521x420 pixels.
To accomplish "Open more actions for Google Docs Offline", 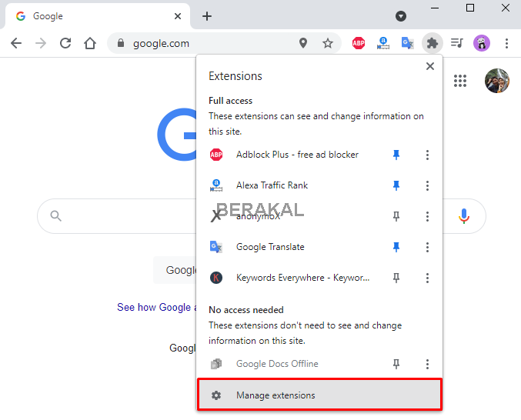I will pos(427,364).
